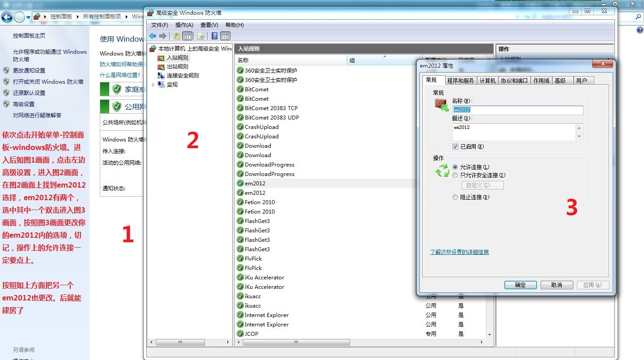Viewport: 644px width, 360px height.
Task: Click green check icon of JCOP rule
Action: [240, 334]
